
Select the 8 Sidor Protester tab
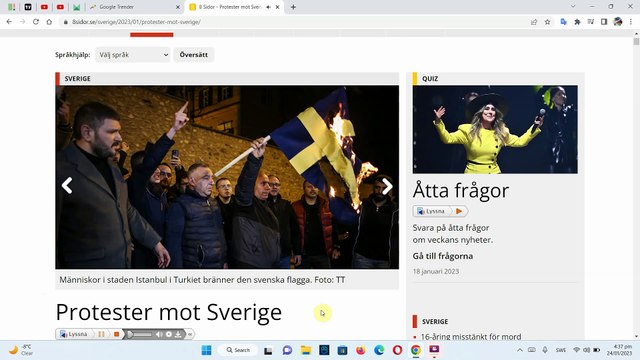pyautogui.click(x=229, y=7)
